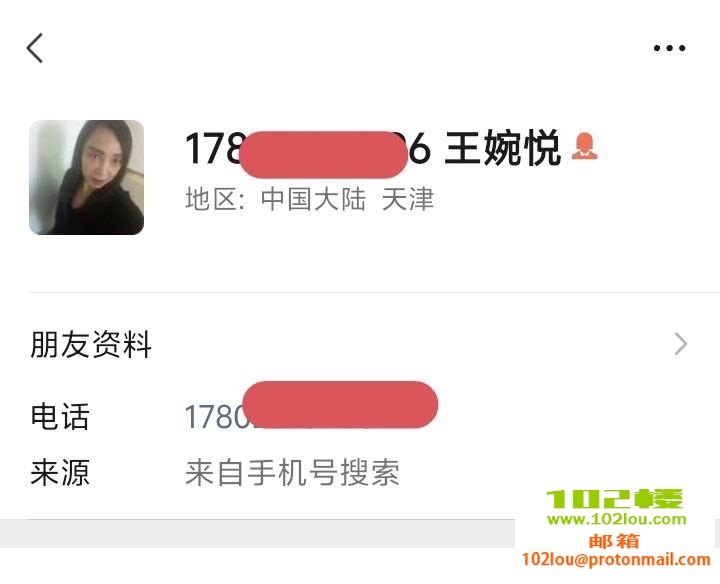The width and height of the screenshot is (720, 584).
Task: Click the 电话 label
Action: click(60, 417)
